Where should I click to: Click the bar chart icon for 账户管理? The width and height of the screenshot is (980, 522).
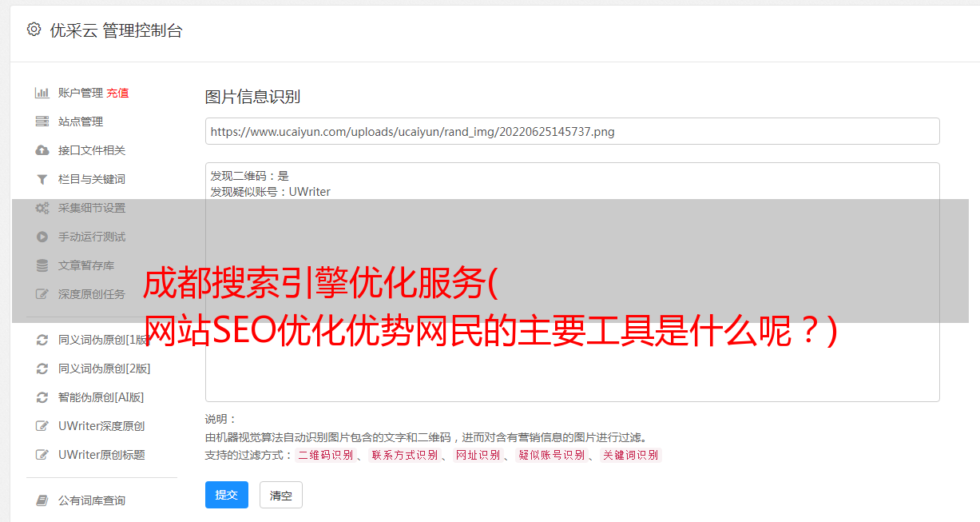pyautogui.click(x=42, y=93)
